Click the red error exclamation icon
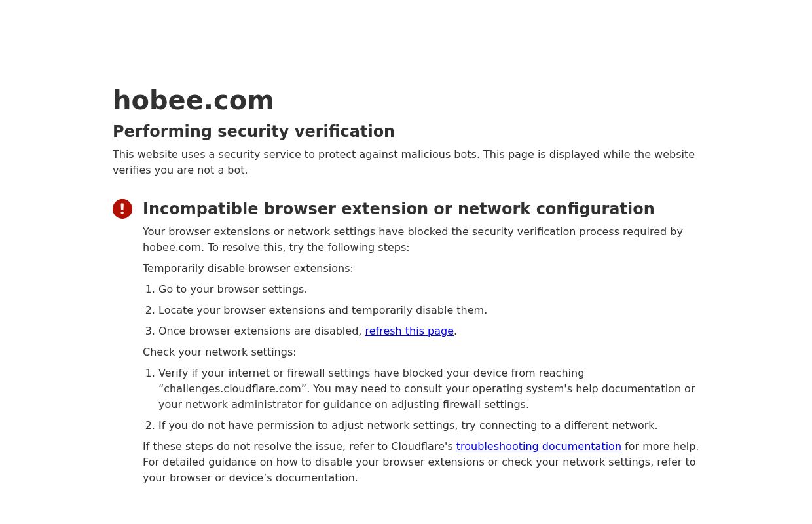Image resolution: width=812 pixels, height=524 pixels. click(122, 209)
